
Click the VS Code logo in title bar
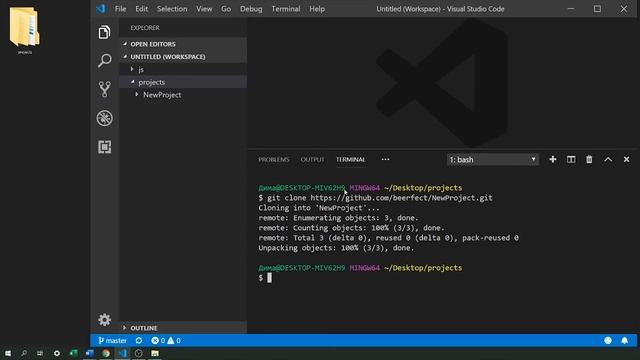tap(101, 9)
